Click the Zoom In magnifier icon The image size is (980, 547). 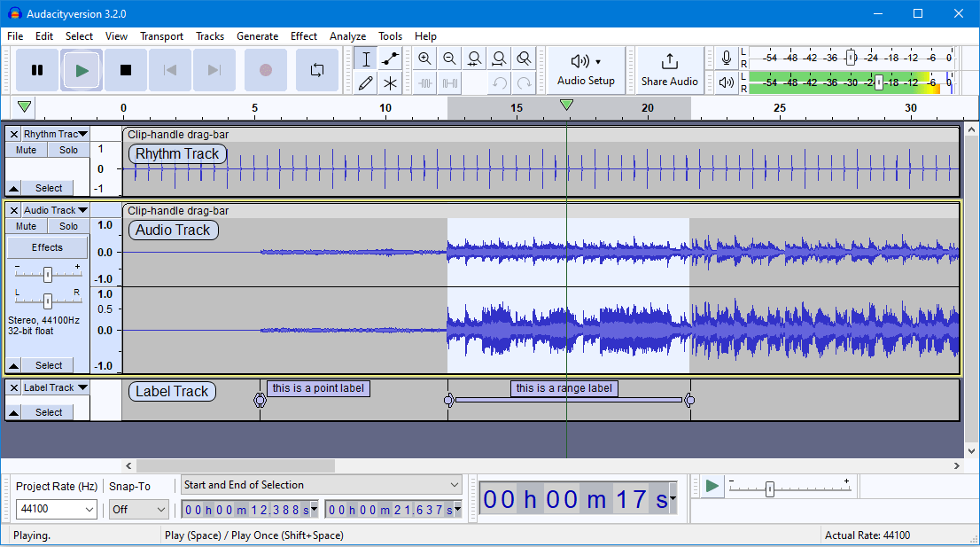coord(424,59)
